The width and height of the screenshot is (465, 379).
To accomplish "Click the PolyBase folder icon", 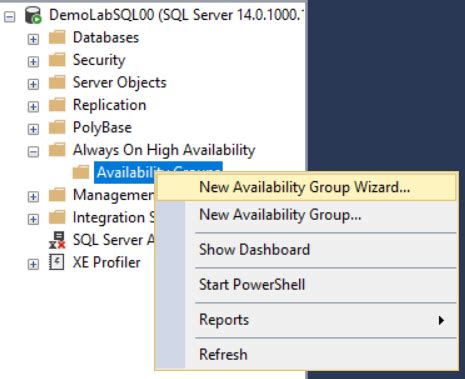I will pyautogui.click(x=57, y=127).
